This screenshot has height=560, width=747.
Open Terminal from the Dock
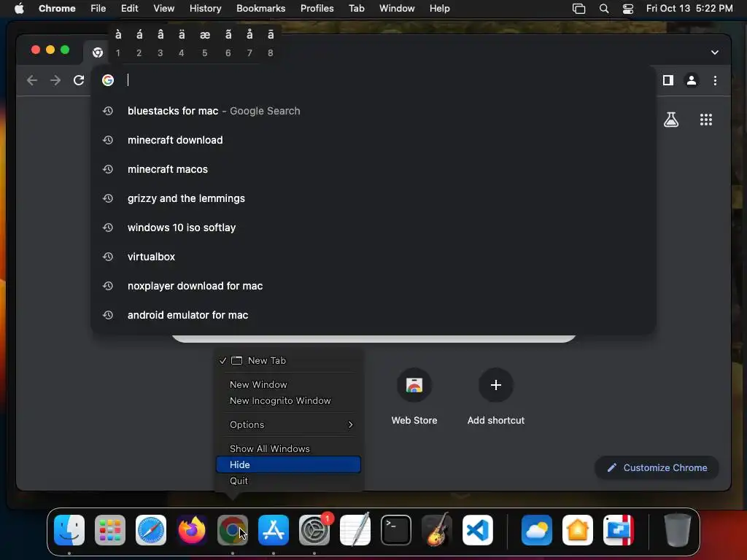point(396,529)
